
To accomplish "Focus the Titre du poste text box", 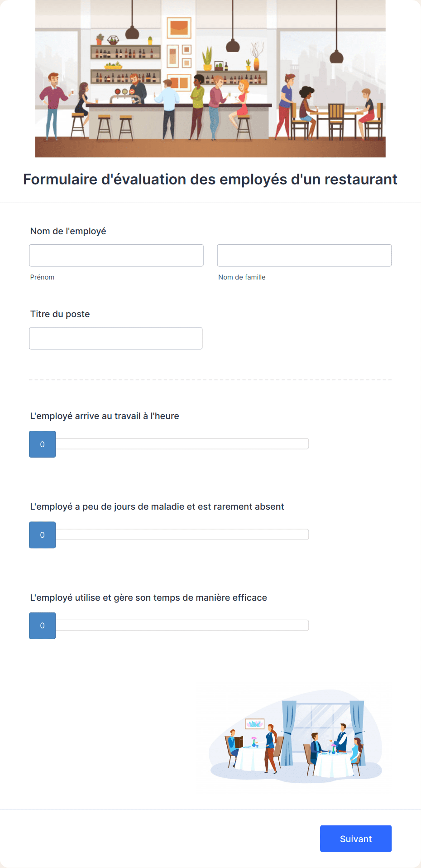I will 116,338.
